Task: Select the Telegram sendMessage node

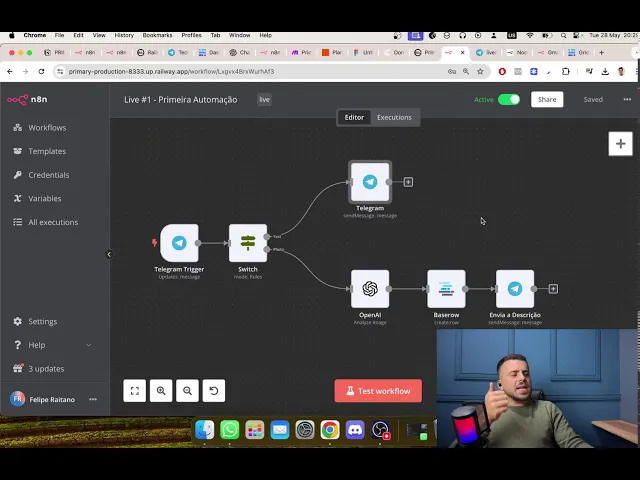Action: point(370,182)
